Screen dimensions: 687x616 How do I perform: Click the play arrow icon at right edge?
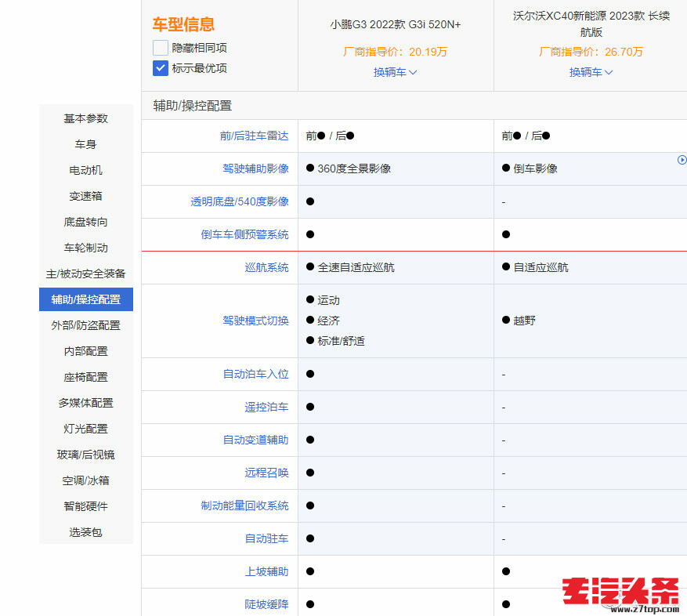682,160
